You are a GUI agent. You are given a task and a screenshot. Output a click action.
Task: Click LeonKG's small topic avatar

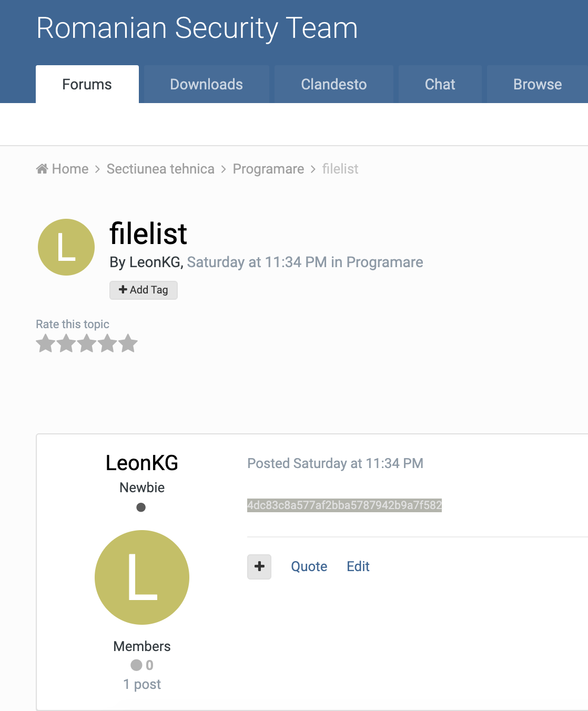pos(66,247)
